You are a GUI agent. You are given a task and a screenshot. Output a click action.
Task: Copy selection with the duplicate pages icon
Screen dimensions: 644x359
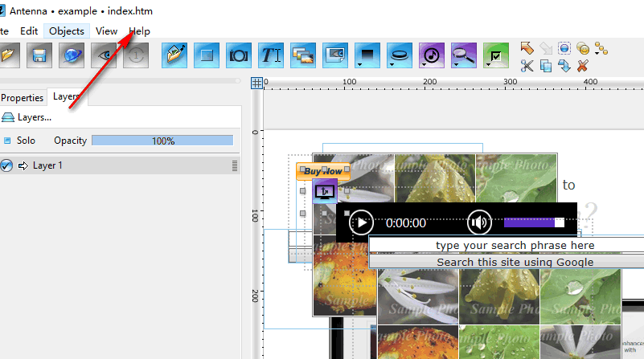[x=546, y=66]
